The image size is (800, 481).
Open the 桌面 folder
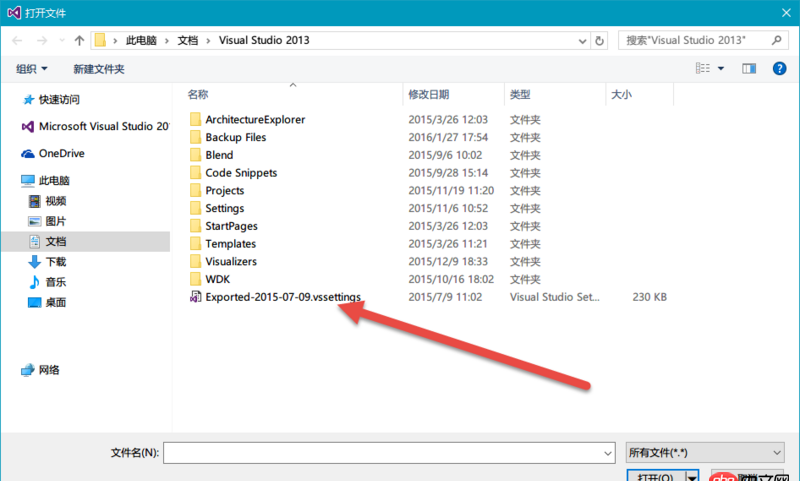coord(47,302)
